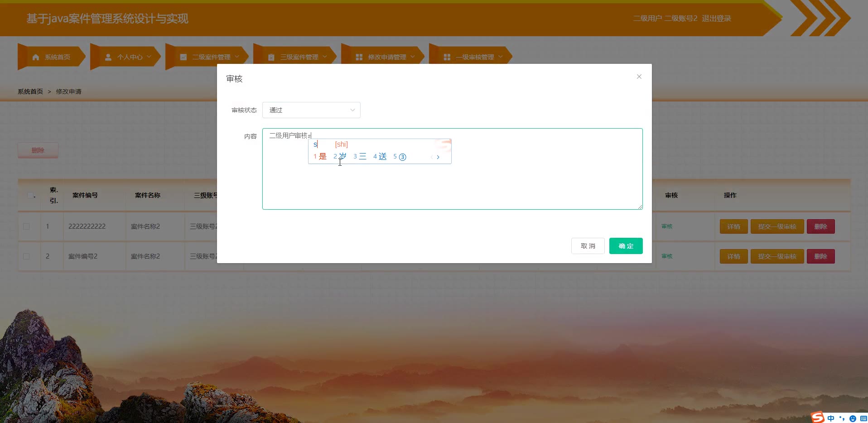Image resolution: width=868 pixels, height=423 pixels.
Task: Click red 删除 for case 2222222222
Action: click(820, 226)
